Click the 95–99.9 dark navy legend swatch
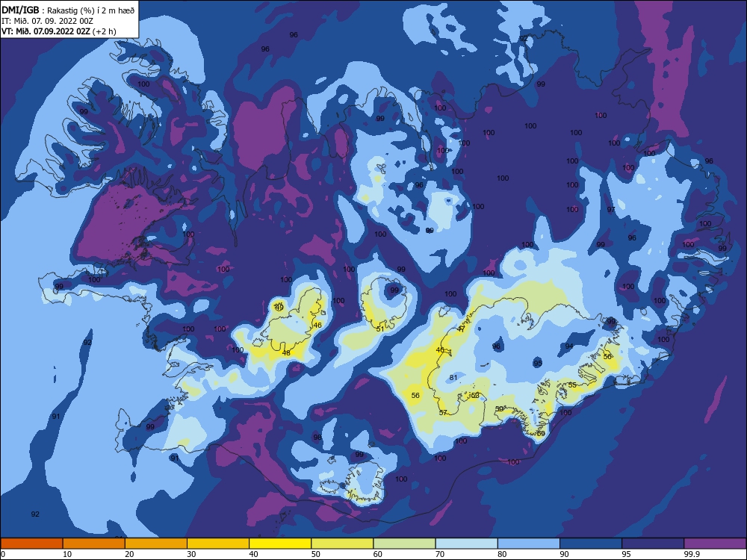The width and height of the screenshot is (747, 560). click(x=653, y=544)
